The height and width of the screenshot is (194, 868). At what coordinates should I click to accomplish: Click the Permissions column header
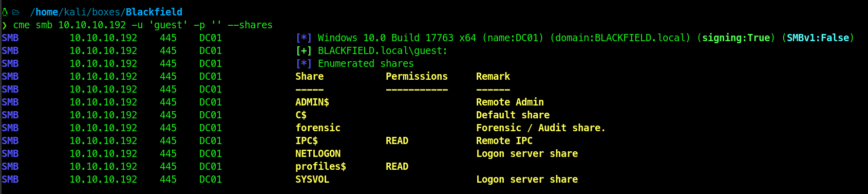(417, 76)
